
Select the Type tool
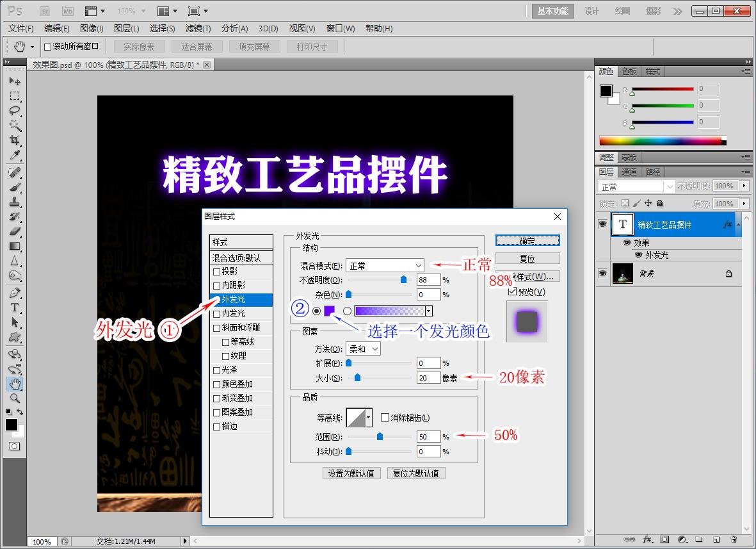tap(14, 307)
